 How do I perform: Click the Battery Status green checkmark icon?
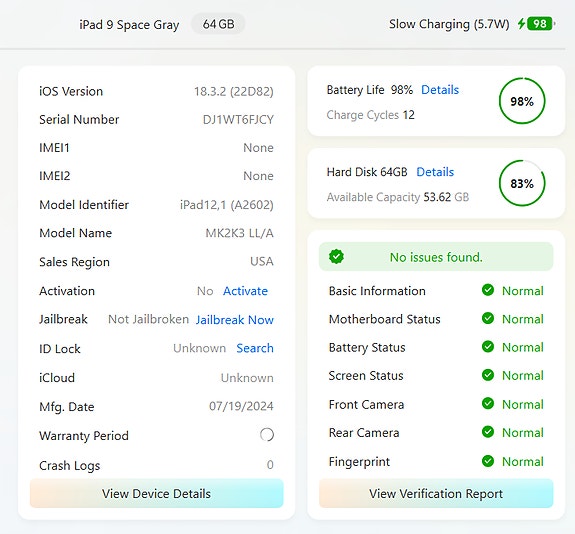coord(488,347)
